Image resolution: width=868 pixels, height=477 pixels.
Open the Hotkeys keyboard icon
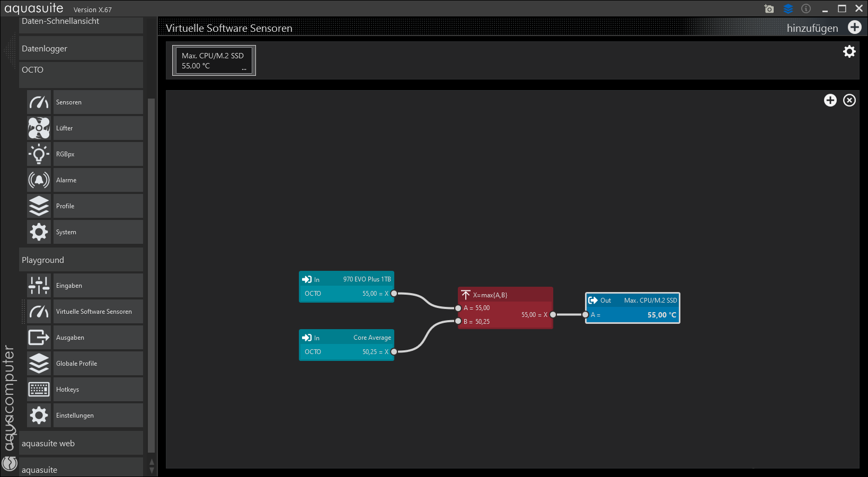coord(39,390)
